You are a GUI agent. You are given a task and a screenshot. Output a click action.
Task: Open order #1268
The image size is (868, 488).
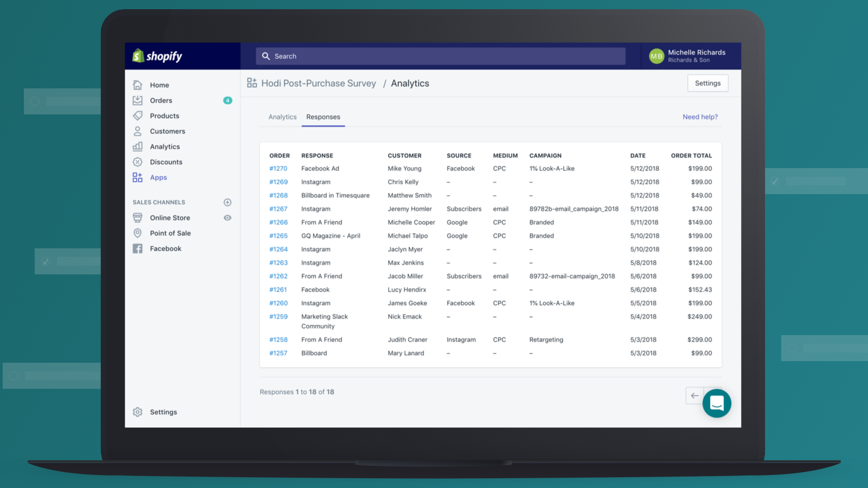278,195
